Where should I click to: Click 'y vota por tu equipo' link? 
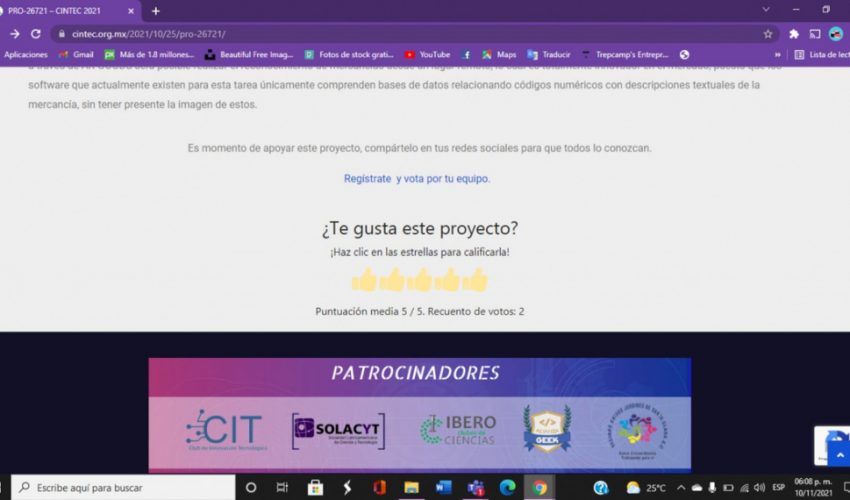(x=443, y=178)
